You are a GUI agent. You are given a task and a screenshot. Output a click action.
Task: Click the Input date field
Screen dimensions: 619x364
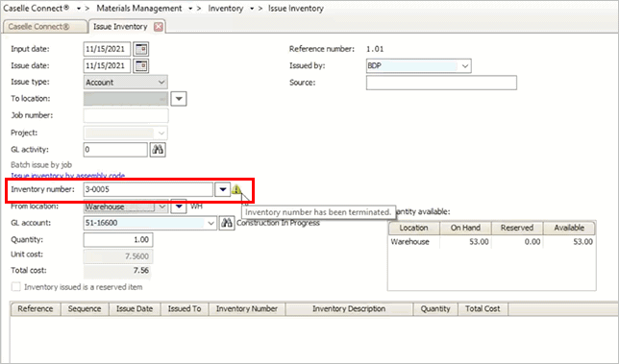click(x=107, y=49)
